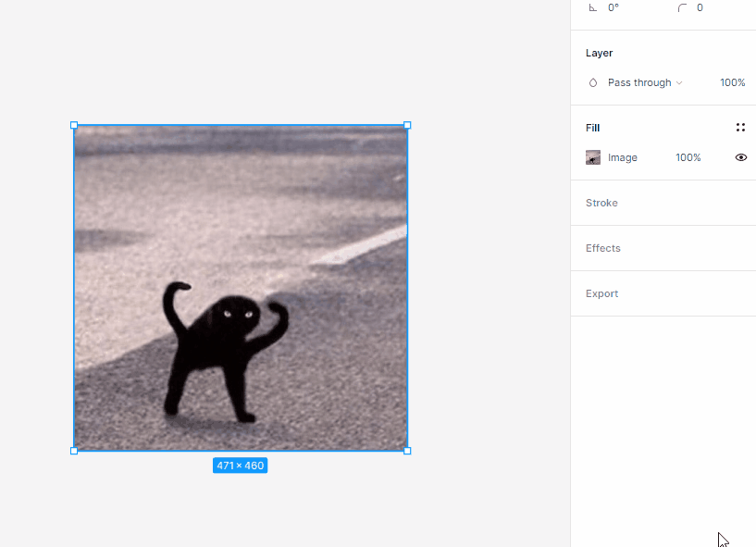Click the Layer section heading

[599, 53]
